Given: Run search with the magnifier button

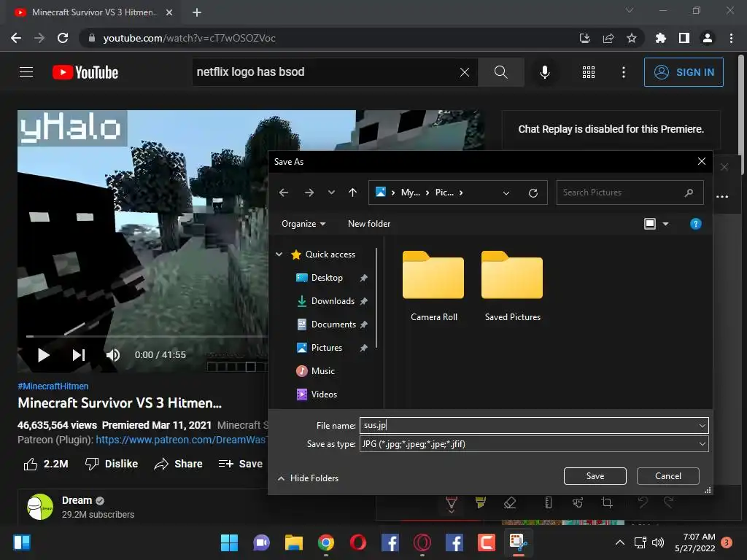Looking at the screenshot, I should (x=500, y=72).
